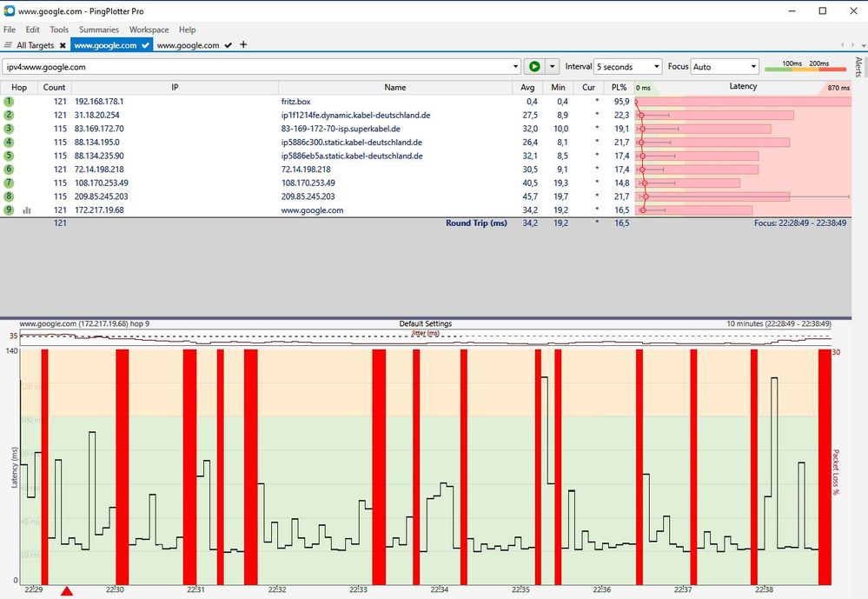The image size is (868, 599).
Task: Click the IP cell 108.170.253.49
Action: [102, 183]
